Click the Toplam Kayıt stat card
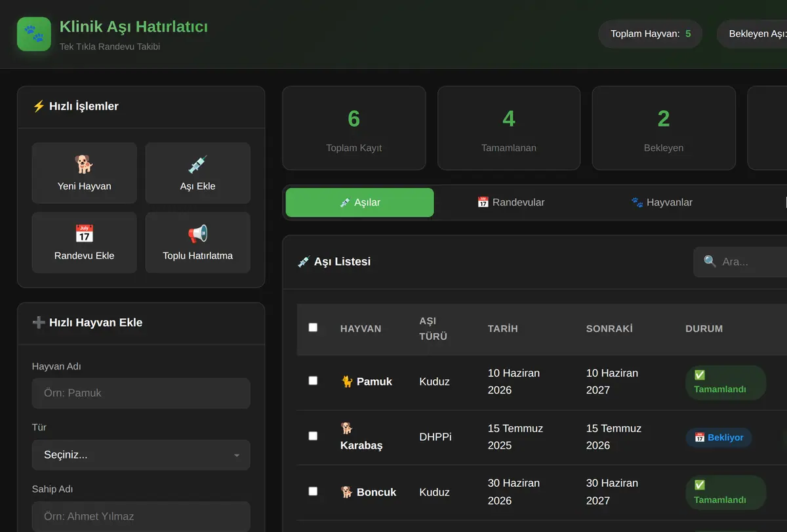787x532 pixels. click(354, 128)
